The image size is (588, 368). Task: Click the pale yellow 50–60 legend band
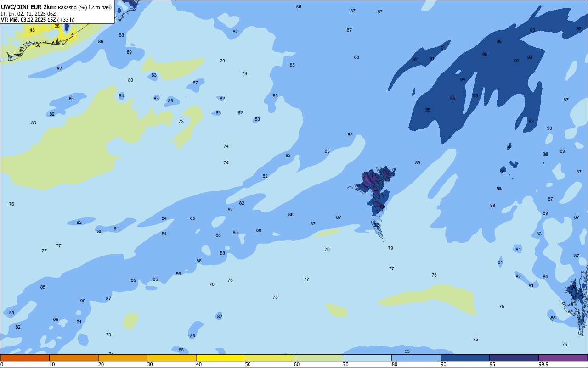pyautogui.click(x=269, y=357)
